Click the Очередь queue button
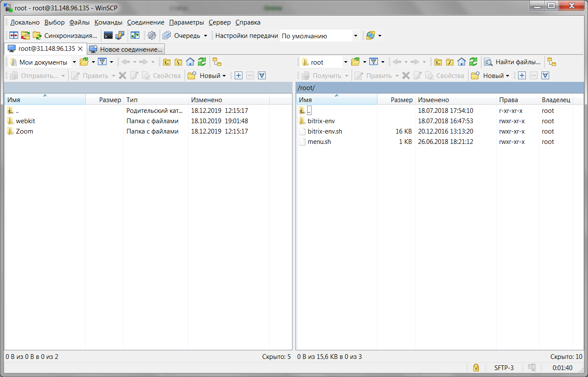588x377 pixels. click(182, 36)
